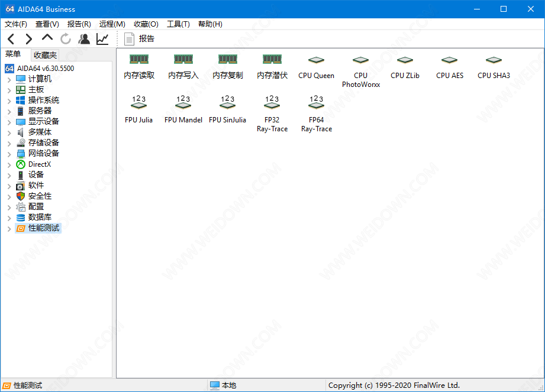Select 网络设备 in the tree
This screenshot has height=392, width=545.
pyautogui.click(x=37, y=154)
